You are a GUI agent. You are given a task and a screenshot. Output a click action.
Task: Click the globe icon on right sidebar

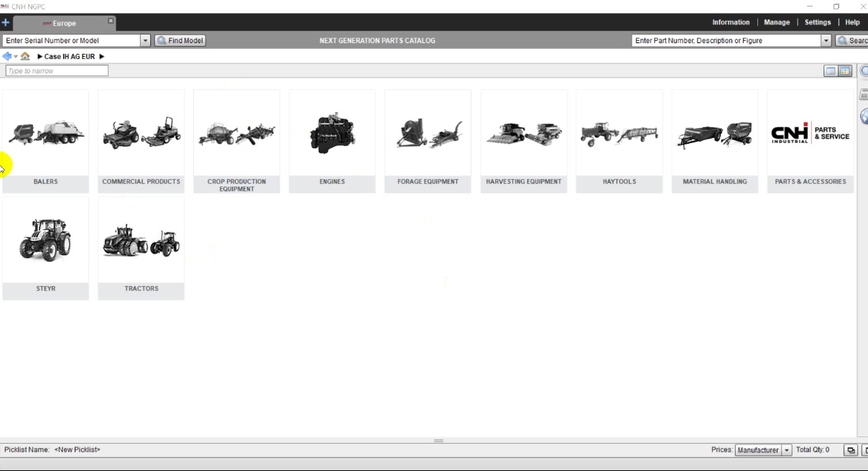pos(864,116)
